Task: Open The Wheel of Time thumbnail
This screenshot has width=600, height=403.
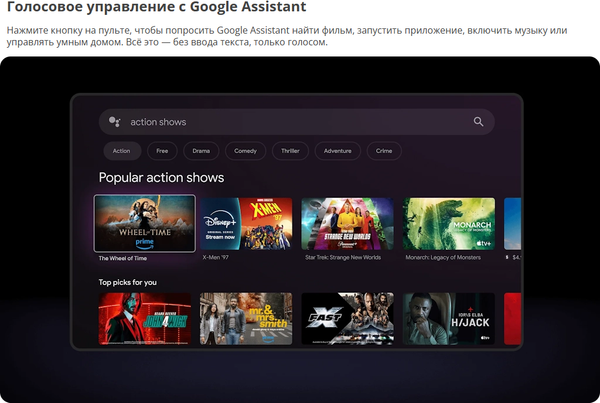Action: click(144, 223)
